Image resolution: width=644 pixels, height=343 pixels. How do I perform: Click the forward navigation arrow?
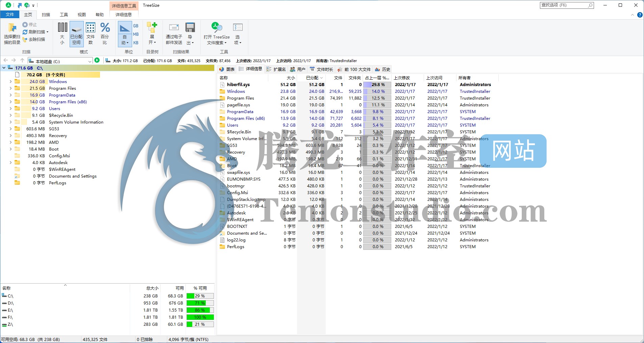point(14,60)
